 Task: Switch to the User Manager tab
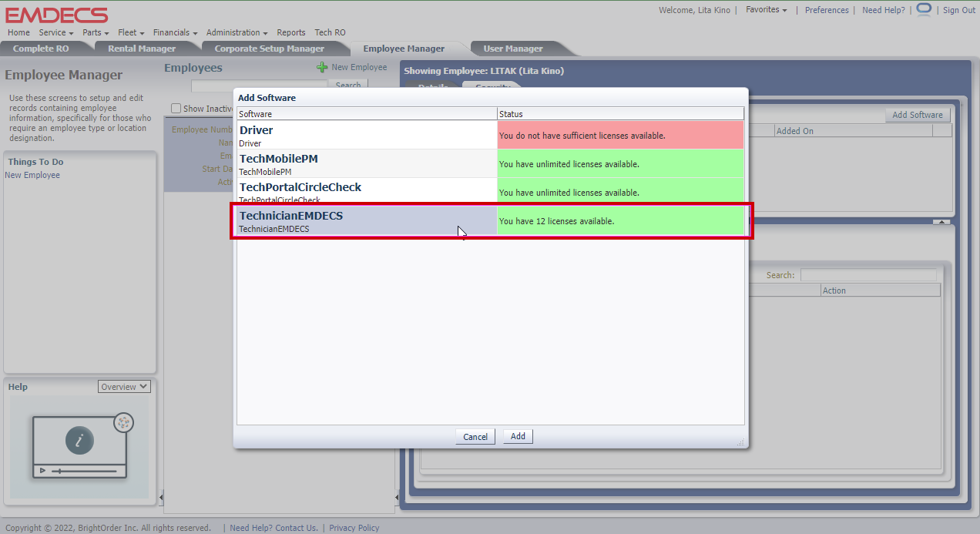513,49
